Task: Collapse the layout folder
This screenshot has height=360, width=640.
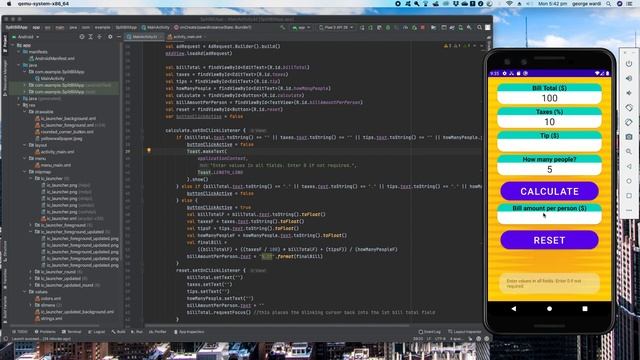Action: pyautogui.click(x=25, y=145)
